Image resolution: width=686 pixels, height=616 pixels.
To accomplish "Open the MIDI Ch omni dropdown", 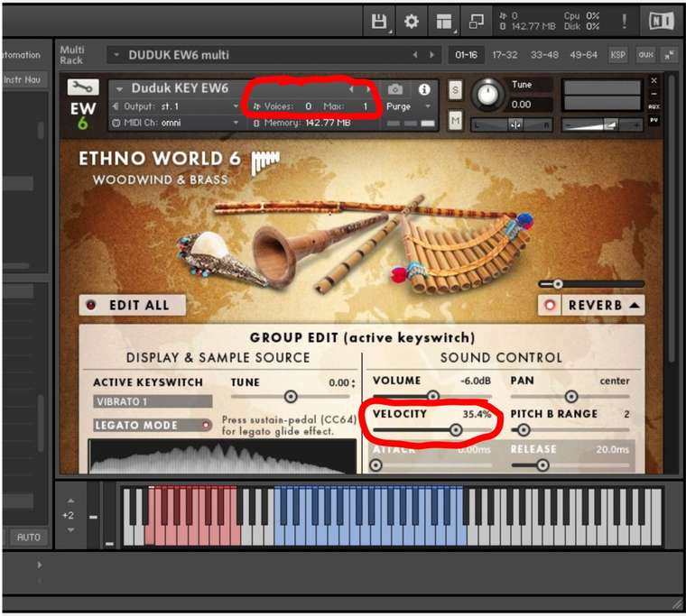I will 236,123.
